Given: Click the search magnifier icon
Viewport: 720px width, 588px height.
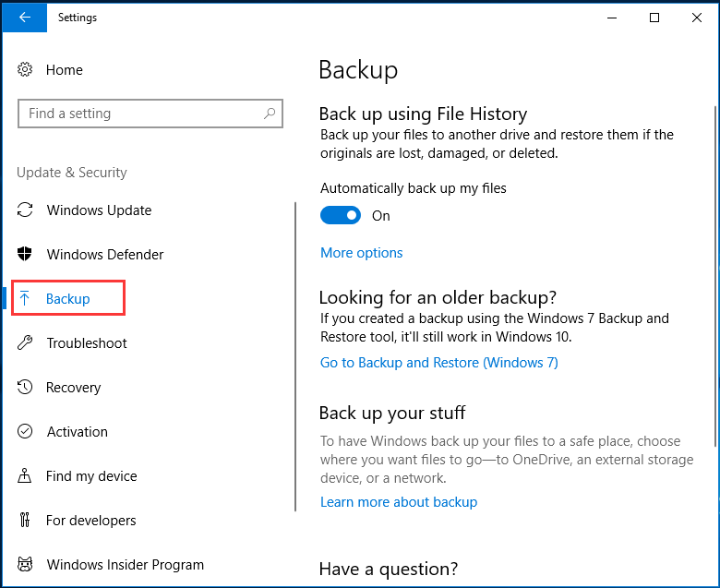Looking at the screenshot, I should click(x=270, y=113).
